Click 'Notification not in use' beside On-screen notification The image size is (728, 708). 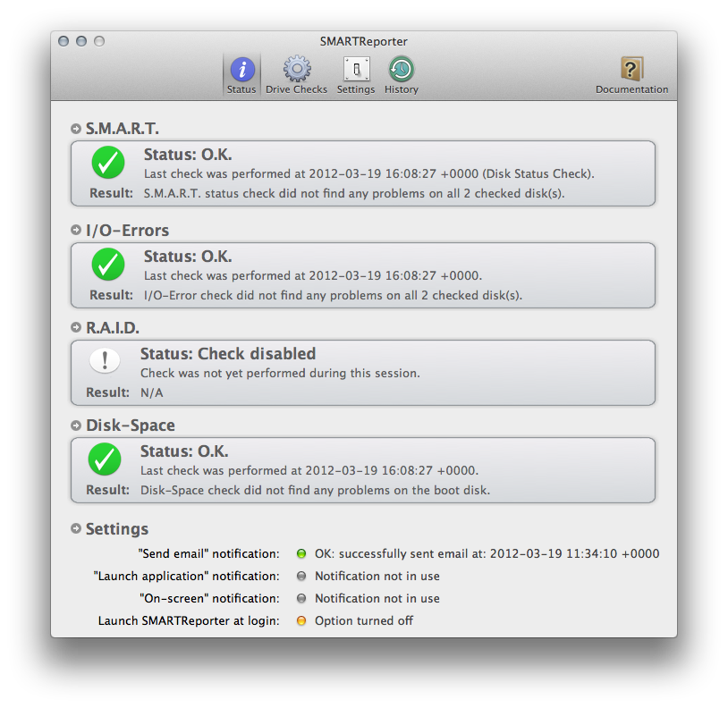[377, 599]
